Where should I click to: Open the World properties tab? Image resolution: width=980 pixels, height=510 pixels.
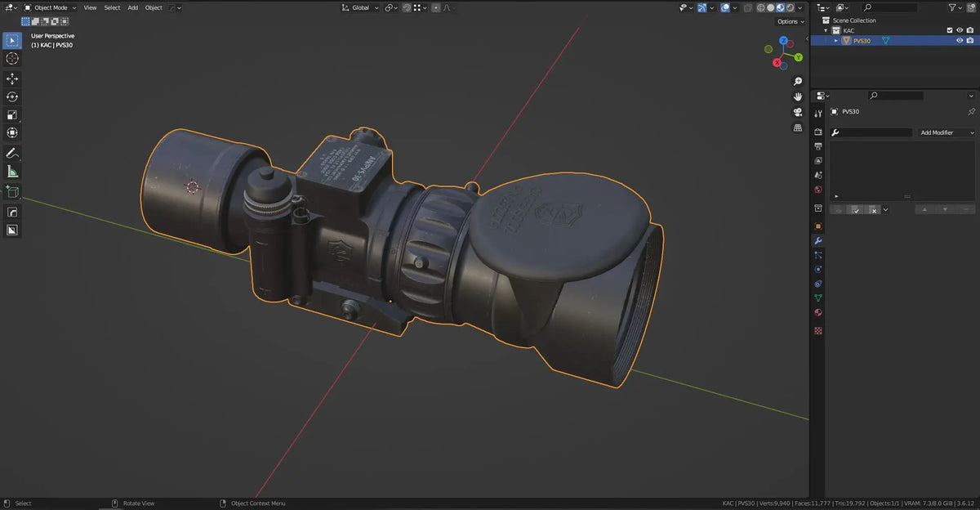pyautogui.click(x=818, y=190)
